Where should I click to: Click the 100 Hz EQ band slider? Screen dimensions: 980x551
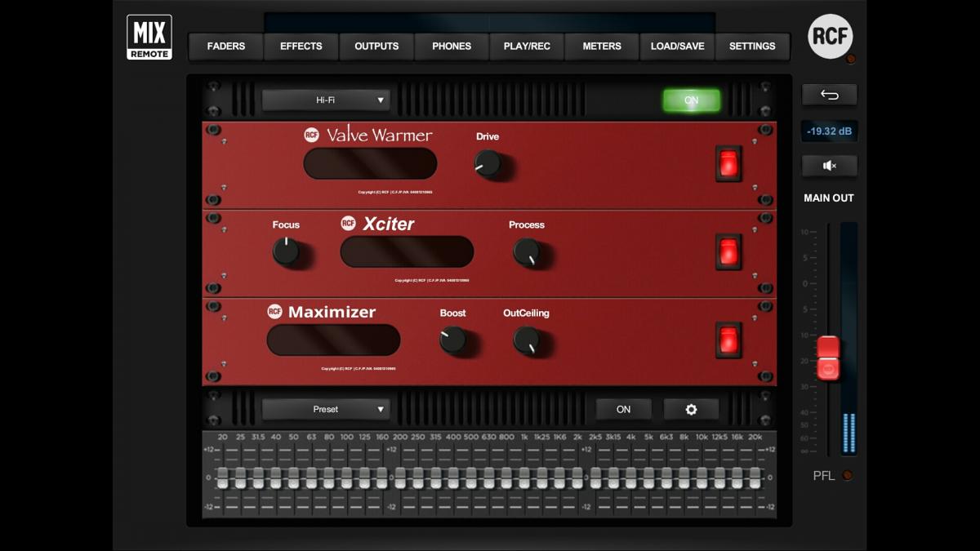(347, 478)
